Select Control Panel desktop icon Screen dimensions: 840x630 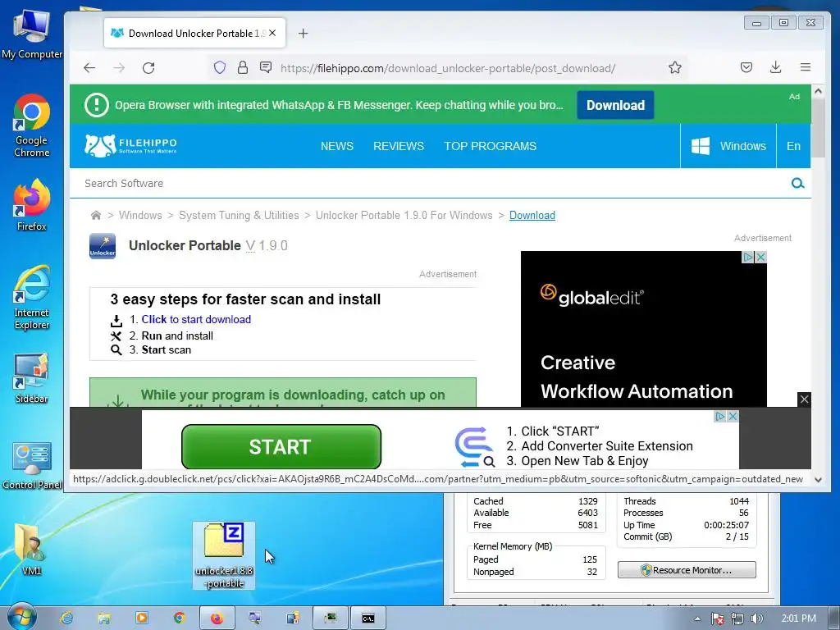pos(32,465)
